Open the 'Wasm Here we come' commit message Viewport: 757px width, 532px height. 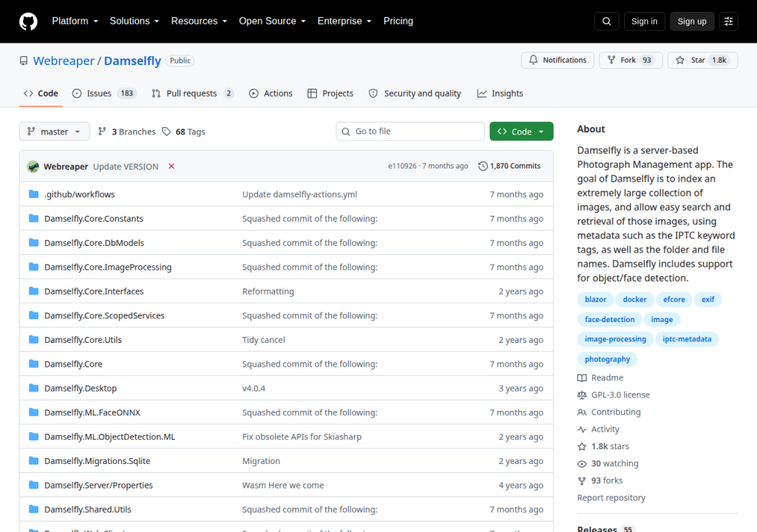click(x=283, y=485)
